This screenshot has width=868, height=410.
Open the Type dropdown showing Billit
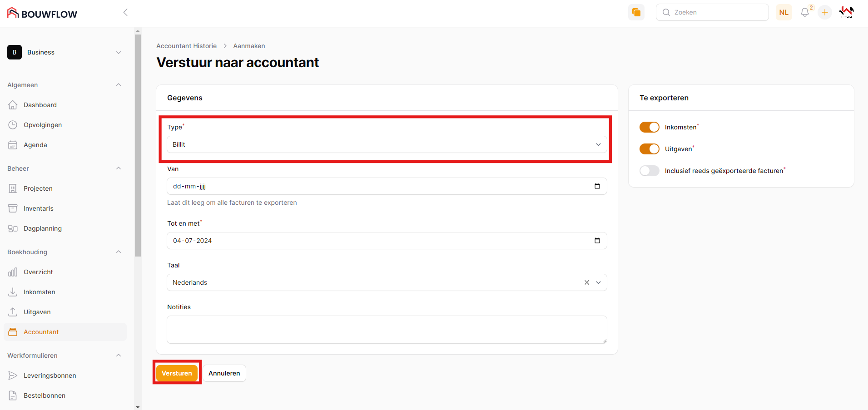click(386, 144)
